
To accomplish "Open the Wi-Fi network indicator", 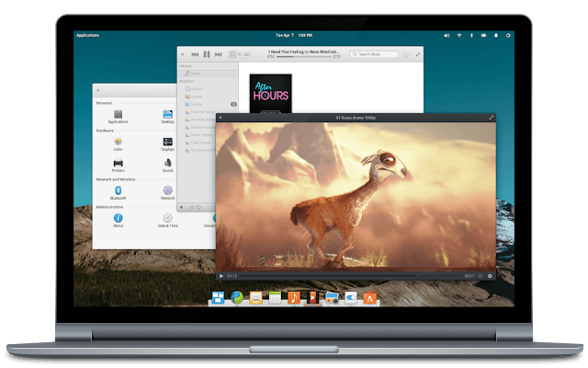I will (x=459, y=35).
